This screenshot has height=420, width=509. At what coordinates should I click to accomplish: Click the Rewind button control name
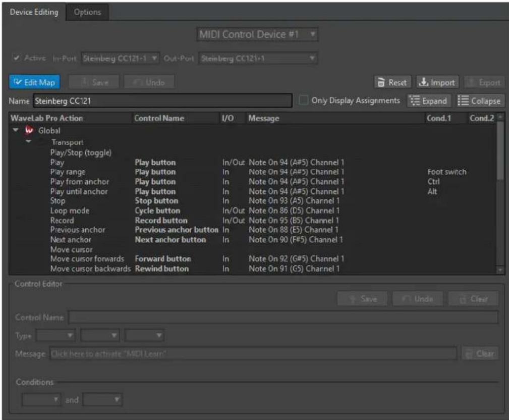pyautogui.click(x=161, y=269)
